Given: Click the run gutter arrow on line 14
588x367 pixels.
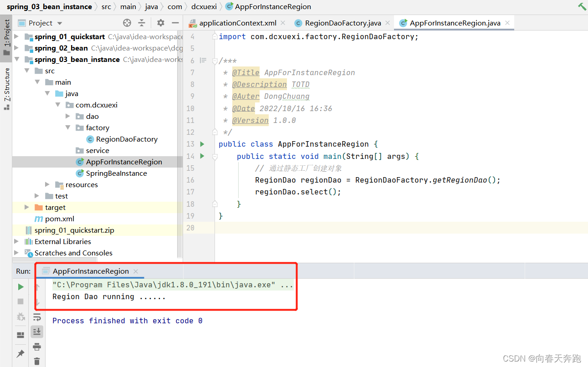Looking at the screenshot, I should 202,156.
